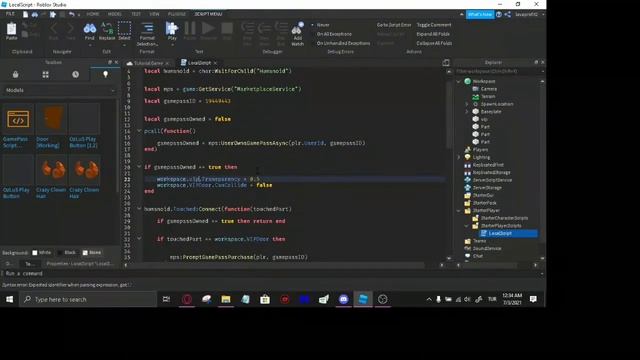640x360 pixels.
Task: Click Go to Script Error action
Action: click(394, 25)
